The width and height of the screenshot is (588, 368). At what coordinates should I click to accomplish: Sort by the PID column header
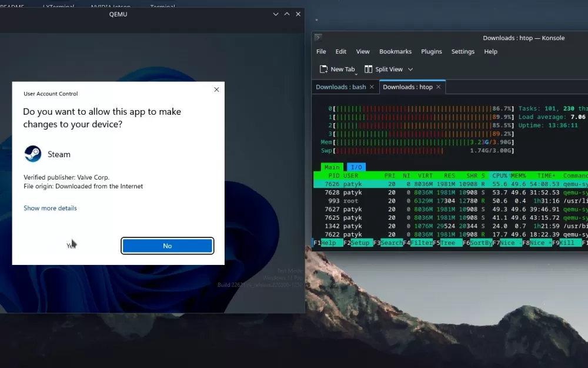334,175
